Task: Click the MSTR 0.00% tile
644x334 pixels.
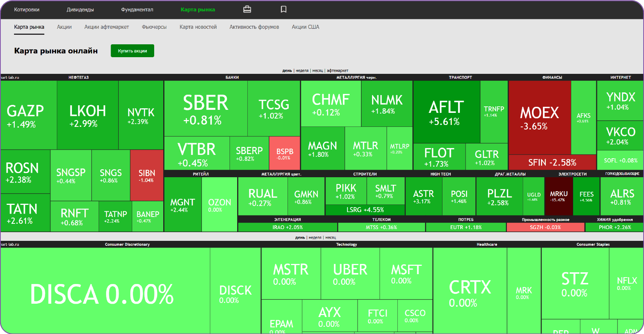Action: click(291, 273)
